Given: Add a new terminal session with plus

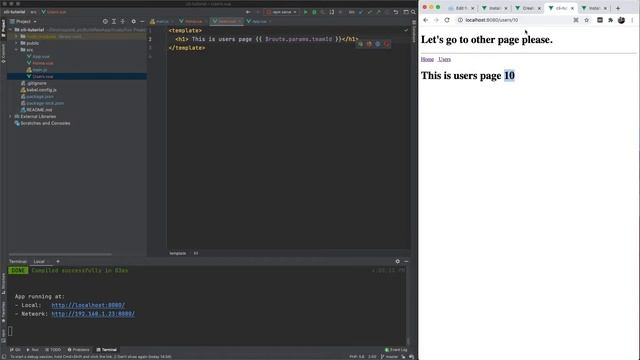Looking at the screenshot, I should pyautogui.click(x=58, y=262).
